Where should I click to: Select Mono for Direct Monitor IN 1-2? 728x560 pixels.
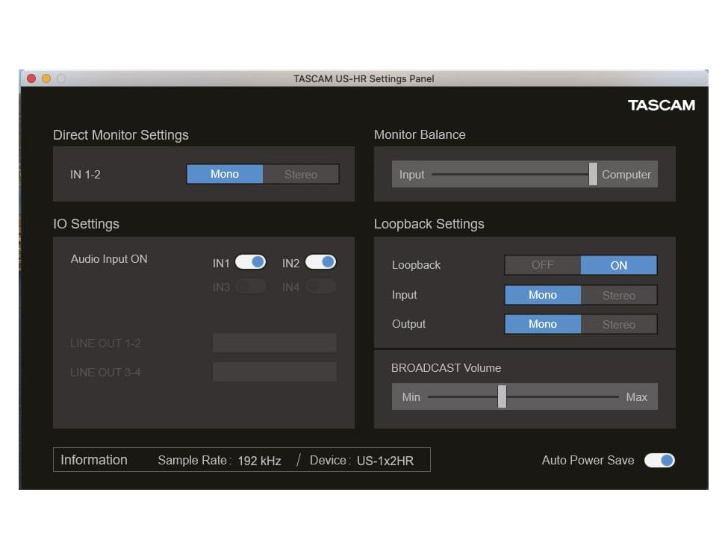(225, 174)
